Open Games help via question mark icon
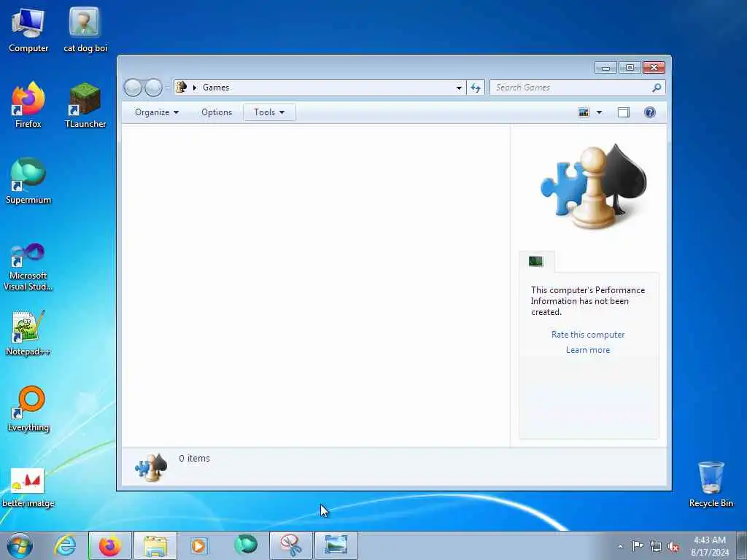 click(x=650, y=112)
